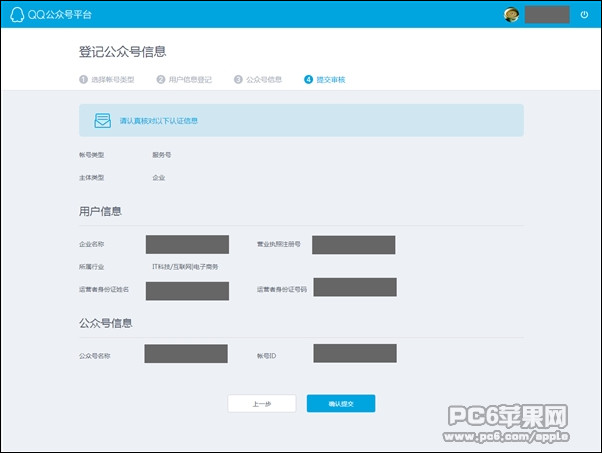Click the envelope icon in notice banner
The image size is (602, 453).
pyautogui.click(x=102, y=120)
